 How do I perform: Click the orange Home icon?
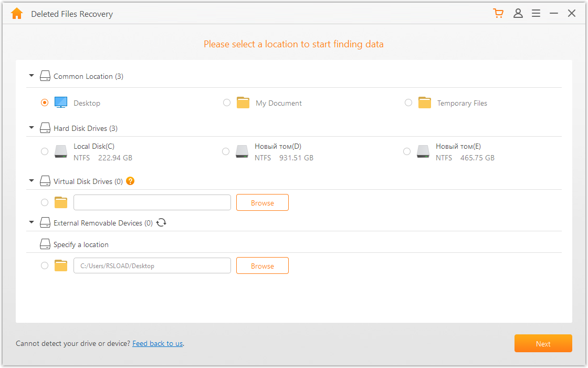(x=17, y=14)
